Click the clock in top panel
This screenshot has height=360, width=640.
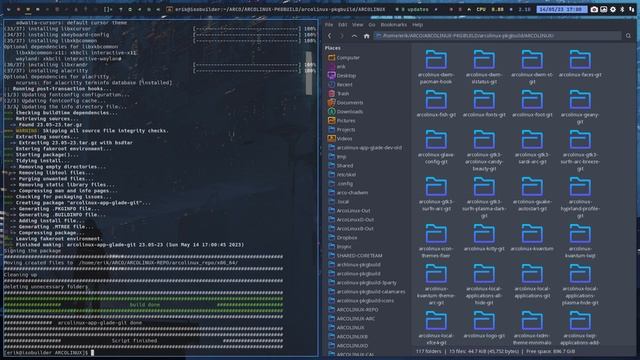(x=561, y=9)
